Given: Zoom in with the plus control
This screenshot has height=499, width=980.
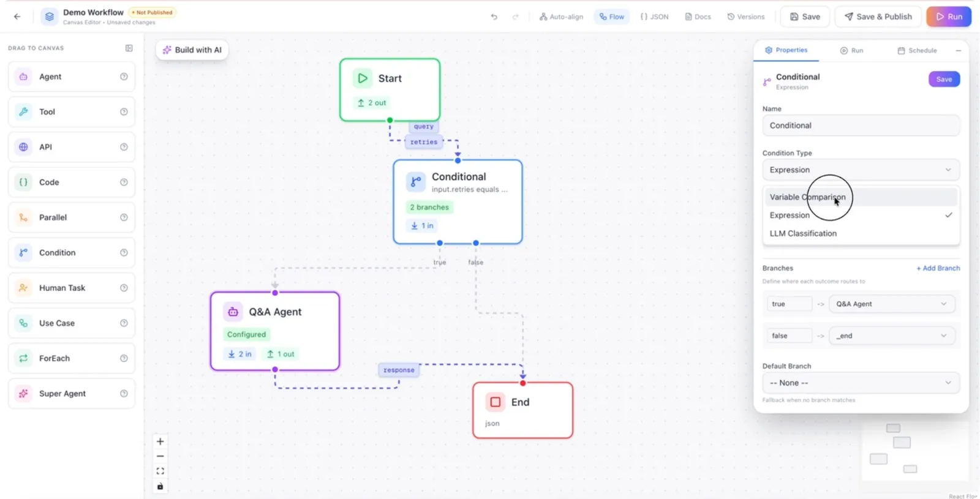Looking at the screenshot, I should point(160,441).
